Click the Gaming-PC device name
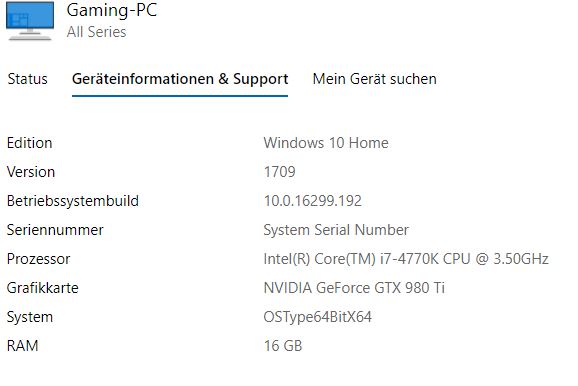 pos(112,10)
